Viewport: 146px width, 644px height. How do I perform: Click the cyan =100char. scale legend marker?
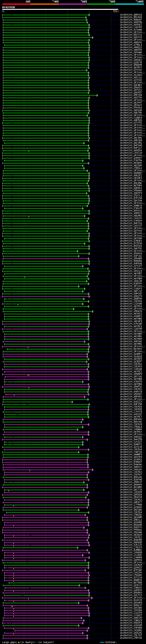tap(102, 642)
